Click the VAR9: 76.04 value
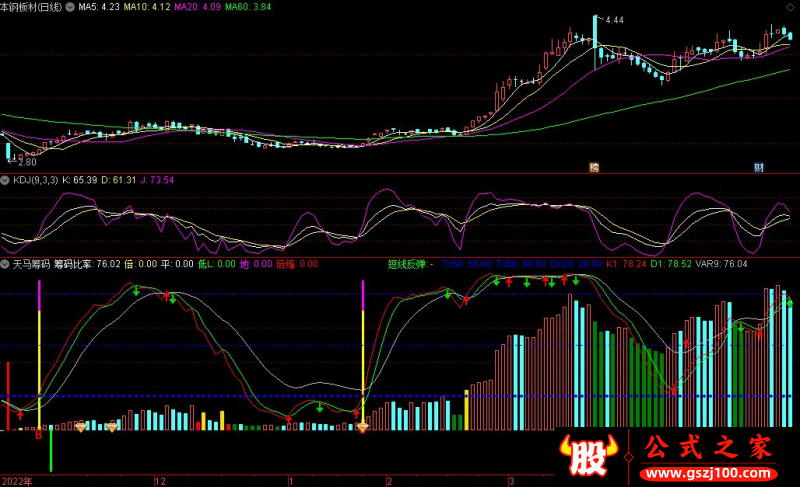This screenshot has height=487, width=800. point(721,264)
